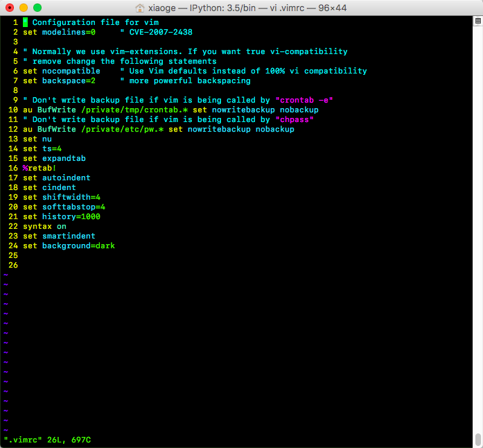Screen dimensions: 483x448
Task: Click '/private/etc/pw.*' path on line 12
Action: [122, 129]
